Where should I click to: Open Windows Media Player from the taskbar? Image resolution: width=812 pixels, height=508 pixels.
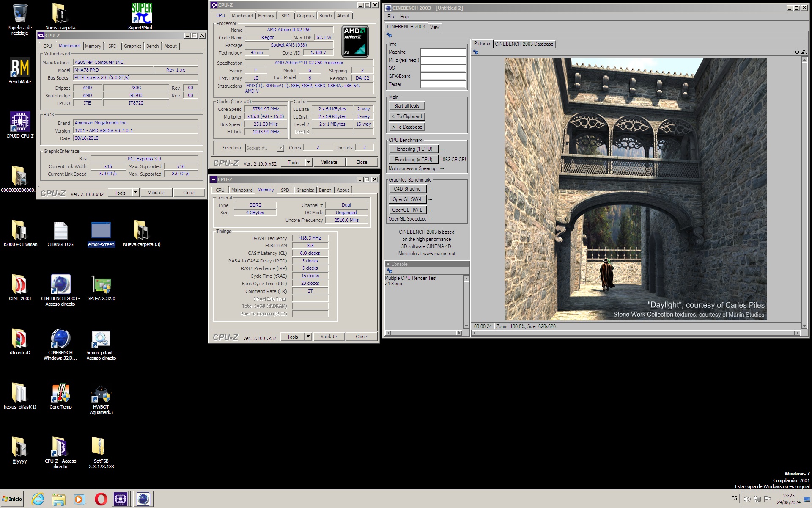[x=79, y=499]
